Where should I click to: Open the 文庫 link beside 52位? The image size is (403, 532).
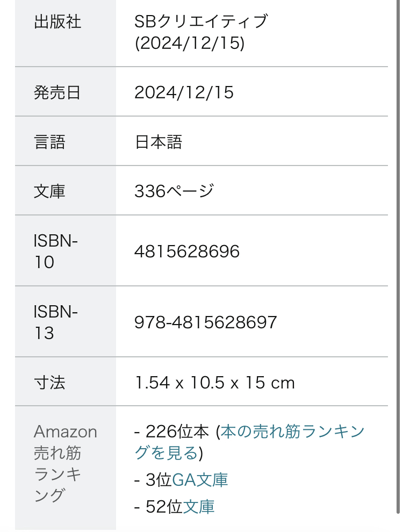pyautogui.click(x=199, y=506)
